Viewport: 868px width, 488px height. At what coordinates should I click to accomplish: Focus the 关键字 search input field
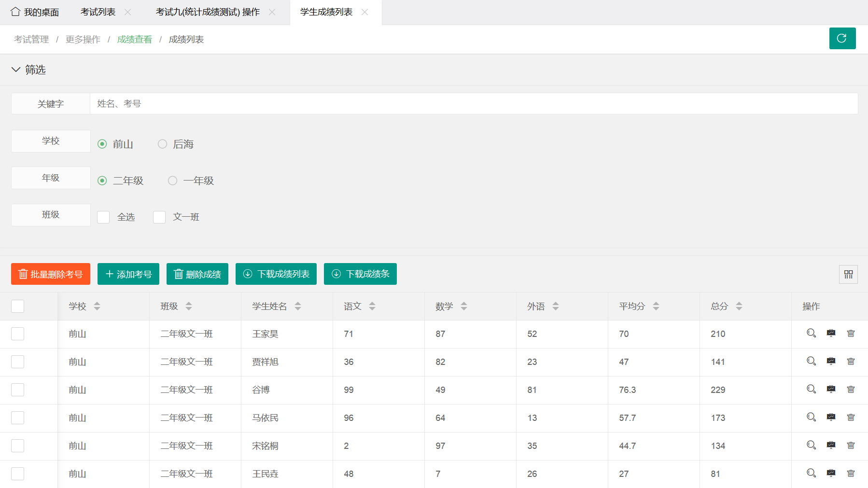(473, 104)
